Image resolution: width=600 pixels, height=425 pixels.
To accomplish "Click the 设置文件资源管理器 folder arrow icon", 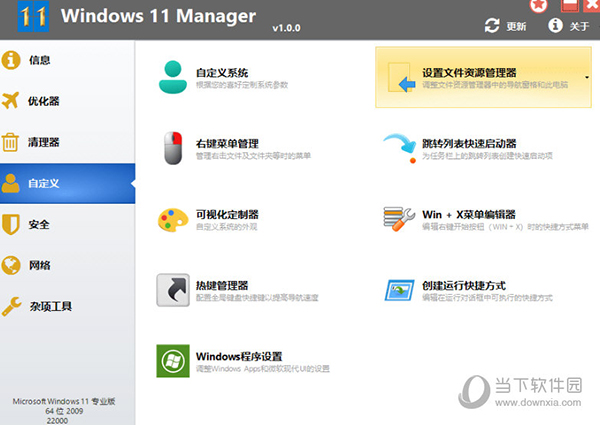I will pos(401,78).
